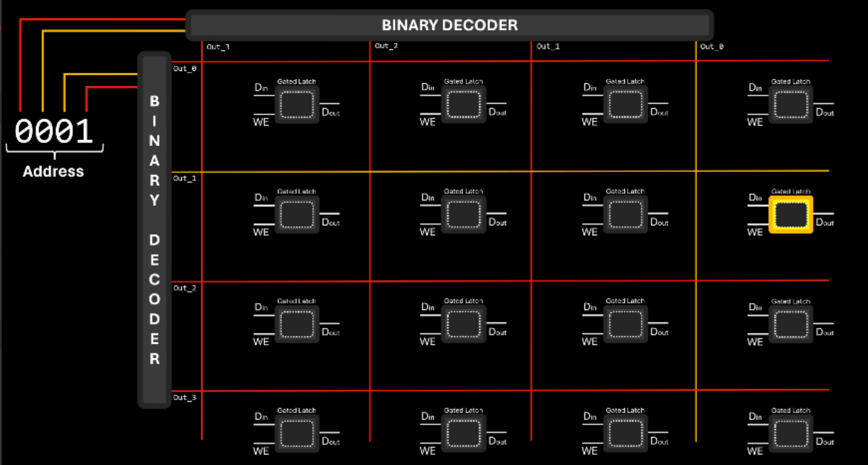This screenshot has height=465, width=868.
Task: Click gated latch at row Out_0, column Out_0
Action: (x=790, y=104)
